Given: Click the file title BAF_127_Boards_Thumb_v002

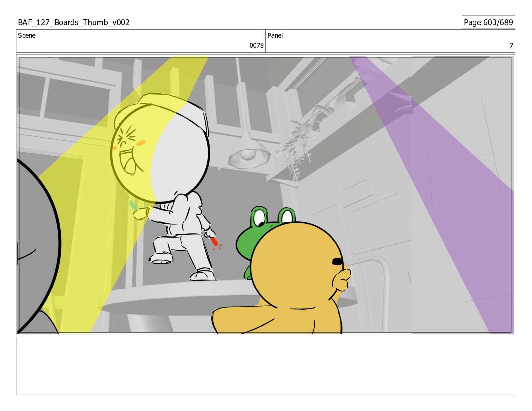Looking at the screenshot, I should [x=74, y=22].
